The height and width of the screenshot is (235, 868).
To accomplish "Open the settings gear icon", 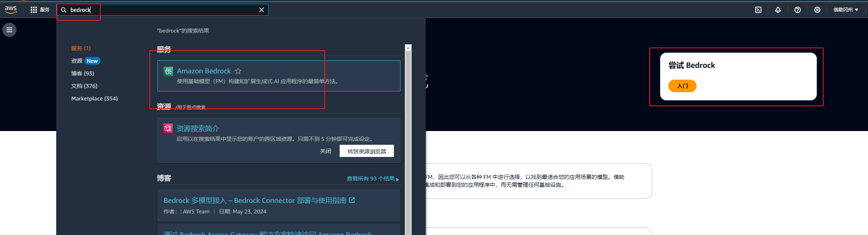I will click(x=817, y=10).
